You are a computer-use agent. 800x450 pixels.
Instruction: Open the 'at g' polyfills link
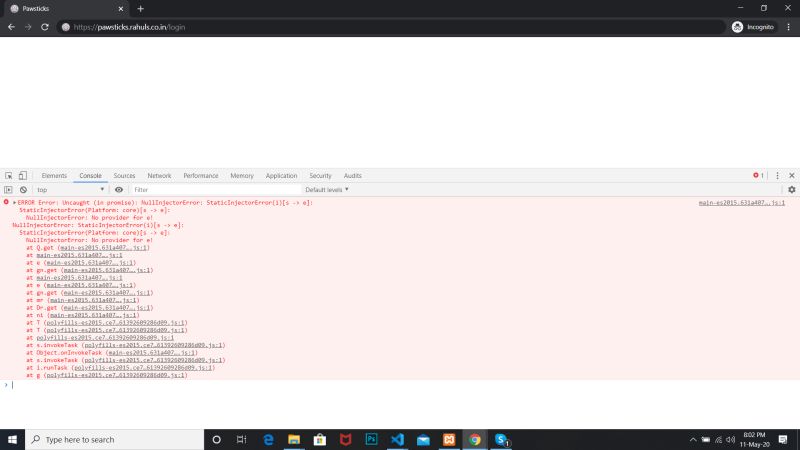point(116,375)
